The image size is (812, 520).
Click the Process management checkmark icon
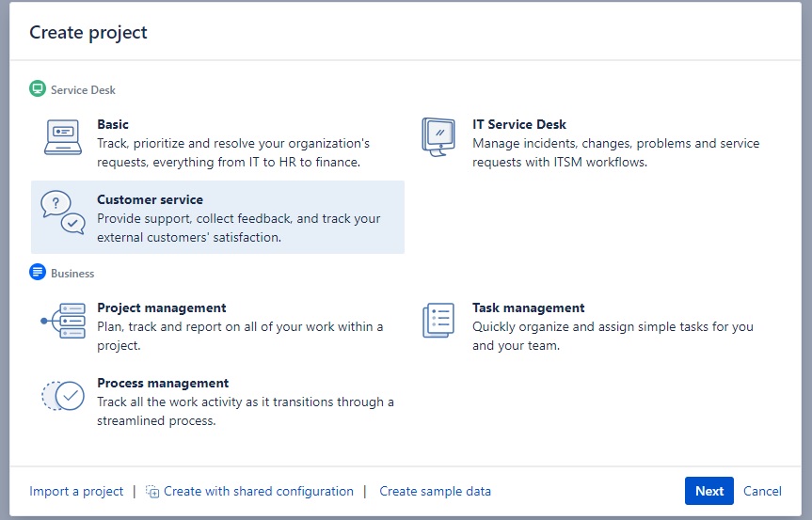pos(63,396)
